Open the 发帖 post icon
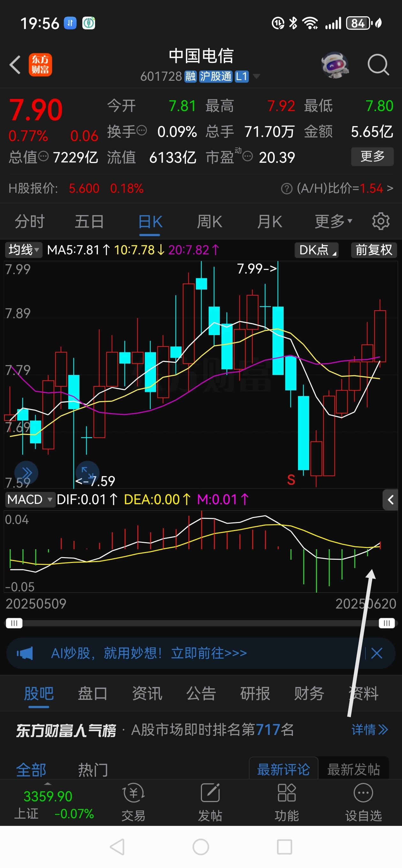This screenshot has height=868, width=402. pyautogui.click(x=210, y=802)
